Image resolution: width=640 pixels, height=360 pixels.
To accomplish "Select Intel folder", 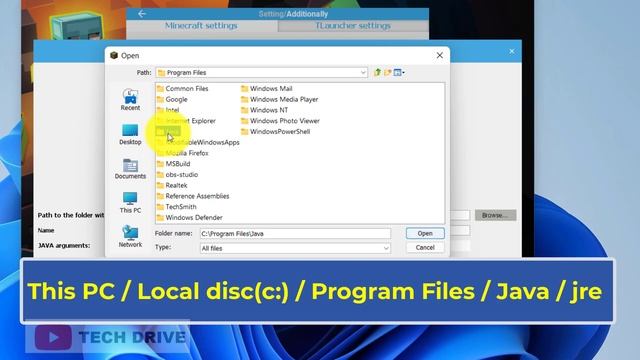I will click(x=168, y=110).
